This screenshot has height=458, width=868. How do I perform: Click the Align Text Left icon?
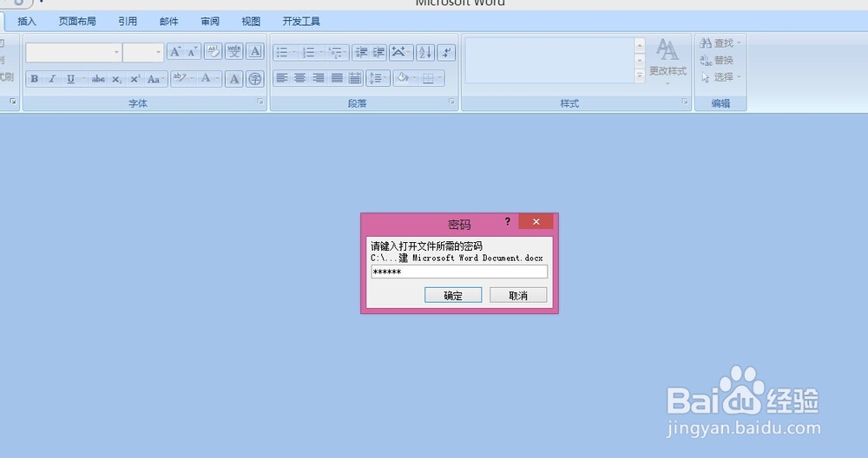pyautogui.click(x=282, y=78)
